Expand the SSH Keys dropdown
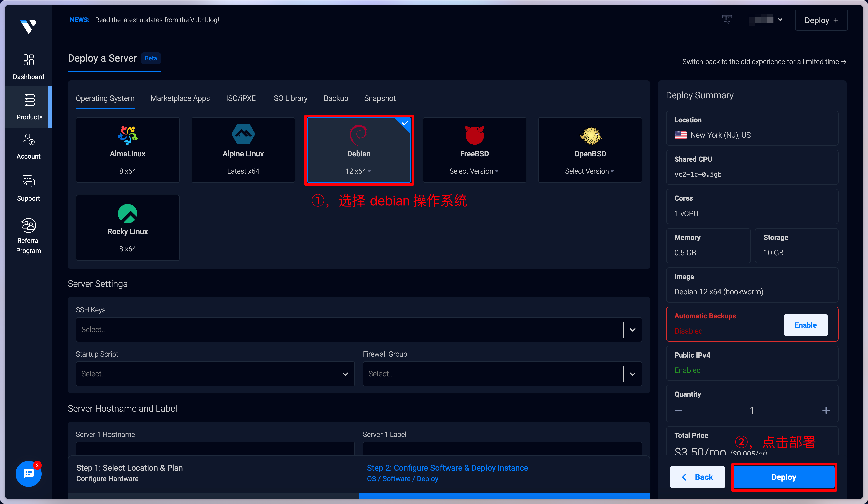Viewport: 868px width, 504px height. pos(632,330)
